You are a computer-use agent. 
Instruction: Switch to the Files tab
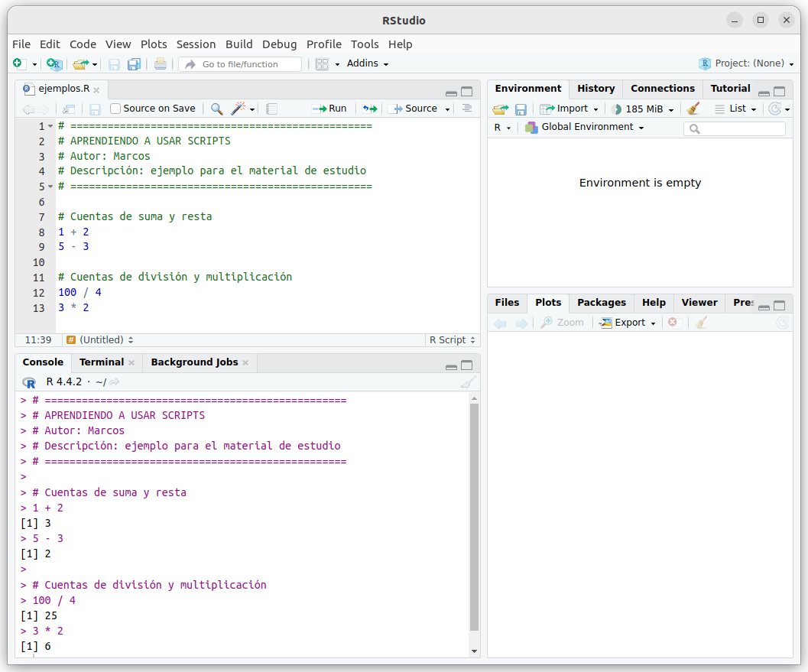tap(507, 303)
